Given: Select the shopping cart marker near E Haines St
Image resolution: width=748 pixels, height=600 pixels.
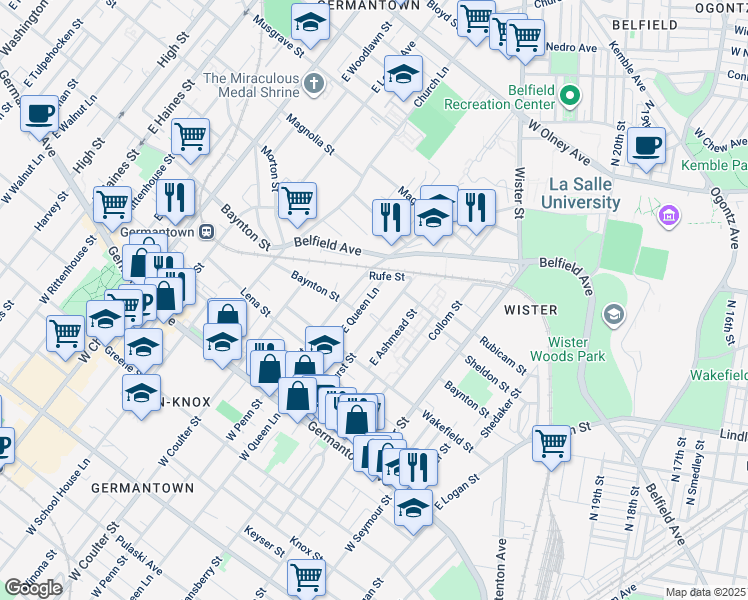Looking at the screenshot, I should point(190,140).
